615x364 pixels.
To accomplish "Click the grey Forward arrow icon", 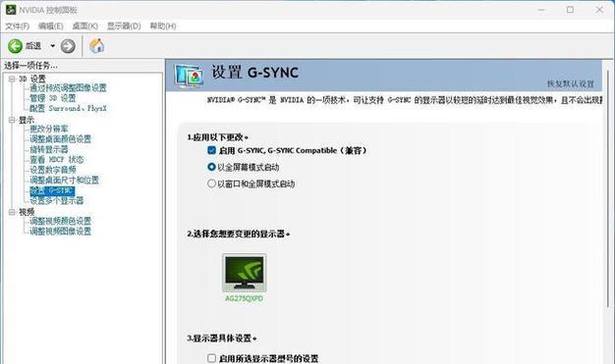I will click(x=68, y=46).
